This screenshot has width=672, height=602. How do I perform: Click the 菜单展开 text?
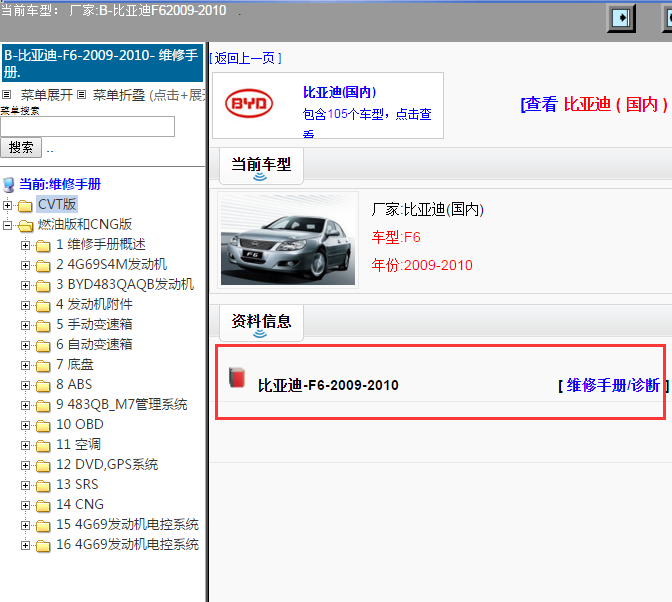pyautogui.click(x=47, y=95)
